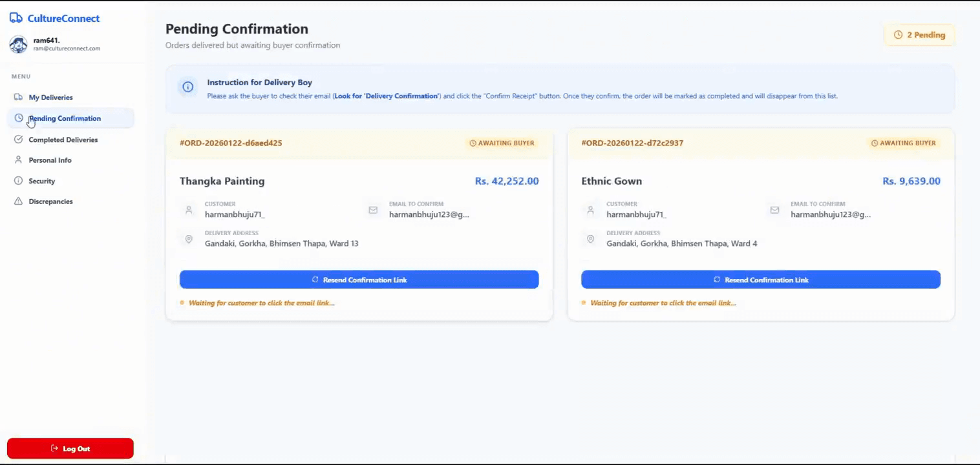Click the Ethnic Gown product title
This screenshot has height=465, width=980.
pos(612,181)
